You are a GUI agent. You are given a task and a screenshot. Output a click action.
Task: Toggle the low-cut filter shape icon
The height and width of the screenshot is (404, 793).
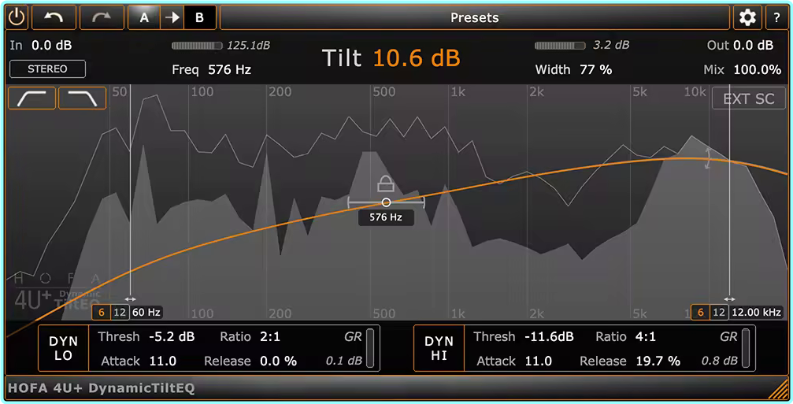coord(32,98)
